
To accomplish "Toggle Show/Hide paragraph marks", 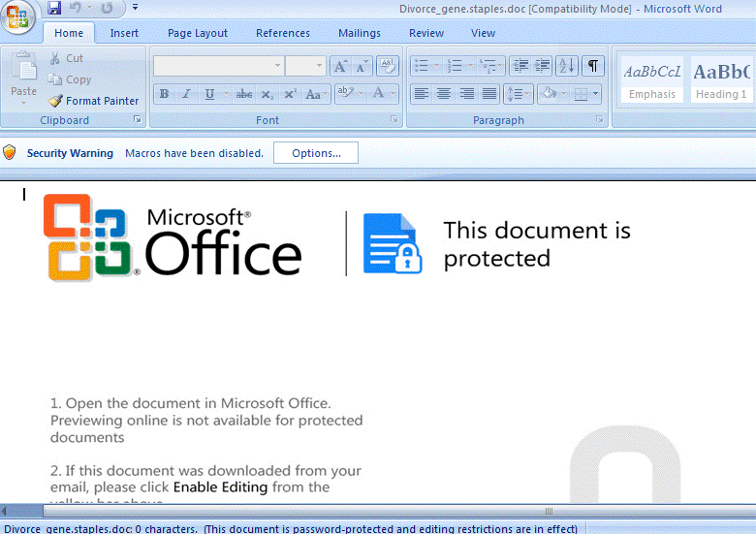I will click(593, 66).
